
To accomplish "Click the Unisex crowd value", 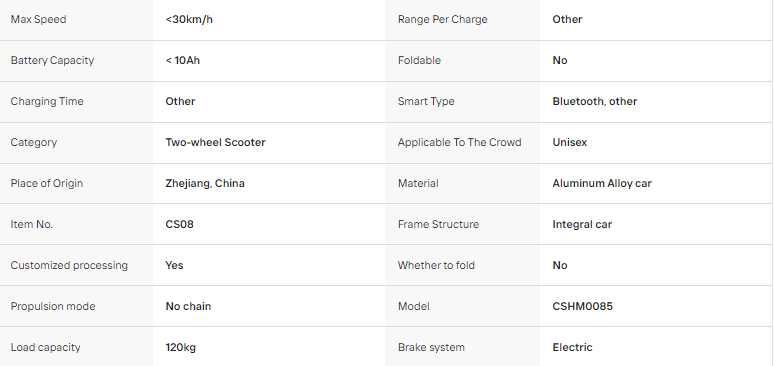I will 570,142.
